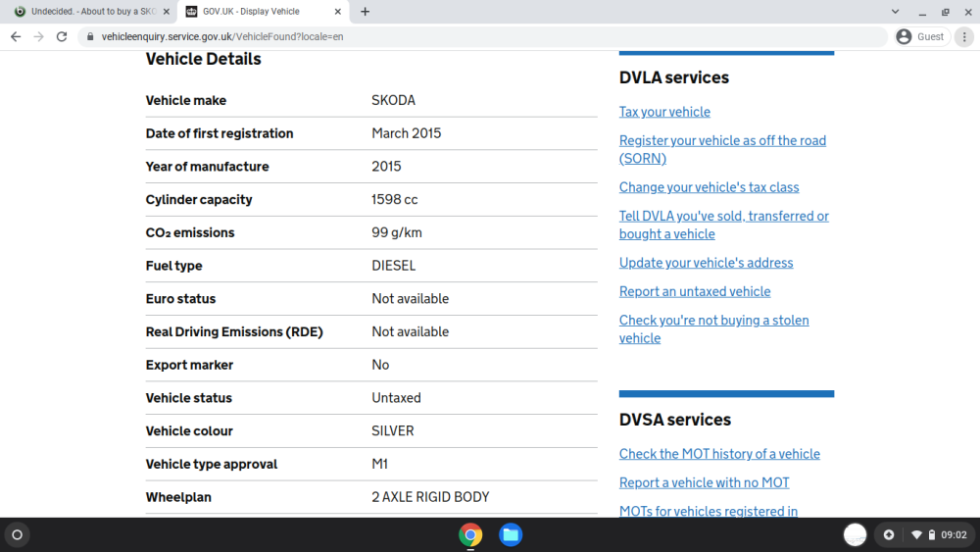Launch Chrome from the shelf
This screenshot has height=552, width=980.
click(x=470, y=535)
